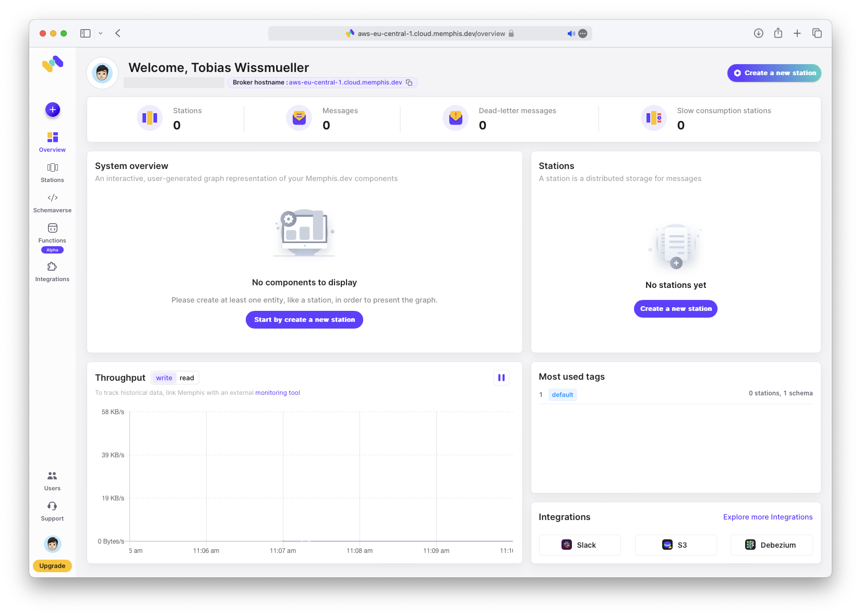The width and height of the screenshot is (861, 616).
Task: Click the Memphis logo in sidebar
Action: 53,64
